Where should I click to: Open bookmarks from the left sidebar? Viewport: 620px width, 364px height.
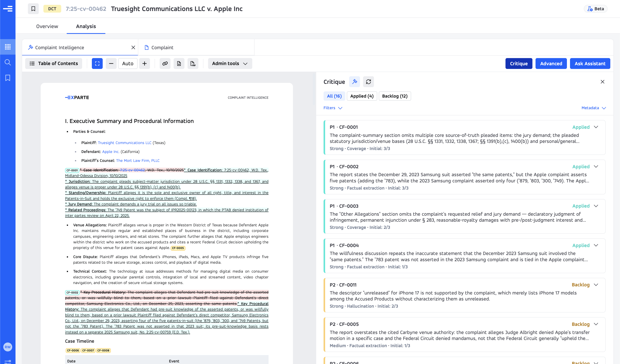coord(8,78)
